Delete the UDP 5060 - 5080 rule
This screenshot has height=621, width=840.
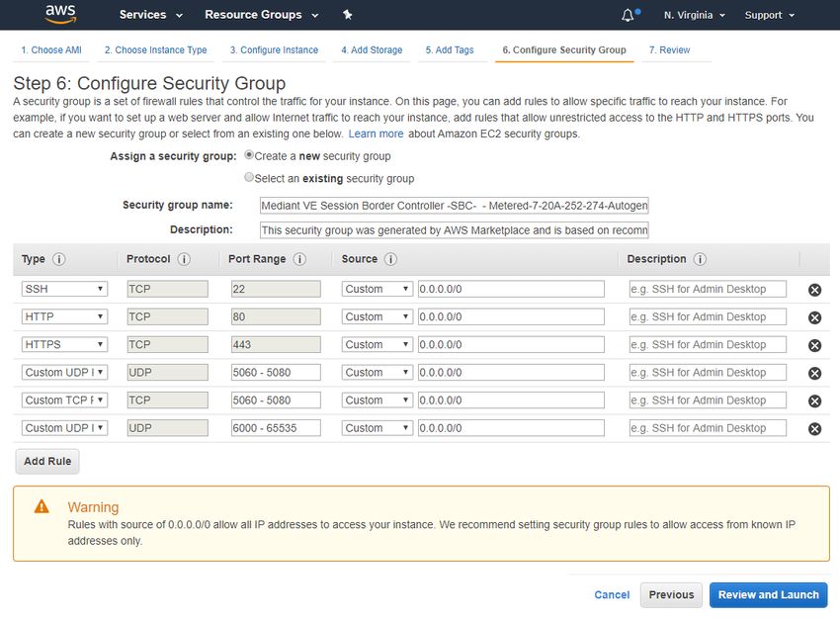815,373
